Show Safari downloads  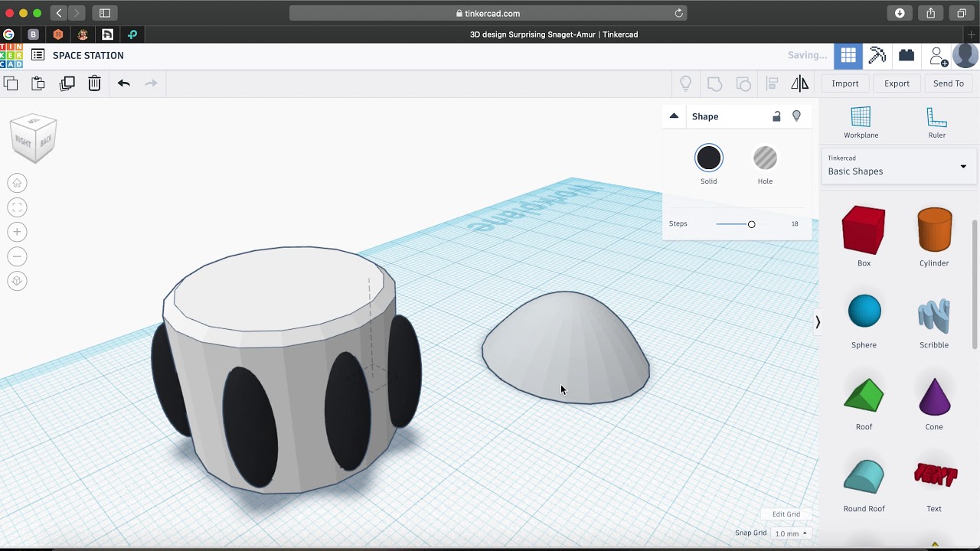pos(900,13)
